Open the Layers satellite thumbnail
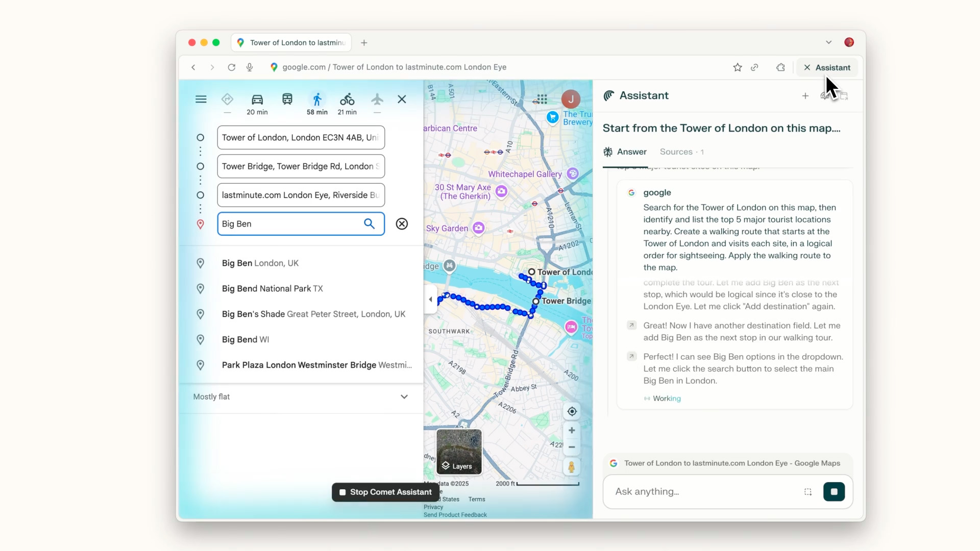The image size is (980, 551). pos(458,452)
